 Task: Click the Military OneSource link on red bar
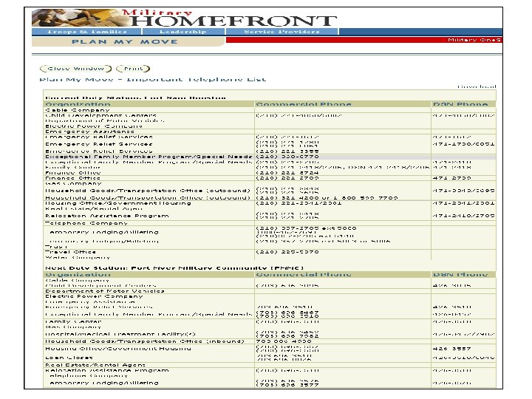coord(474,40)
